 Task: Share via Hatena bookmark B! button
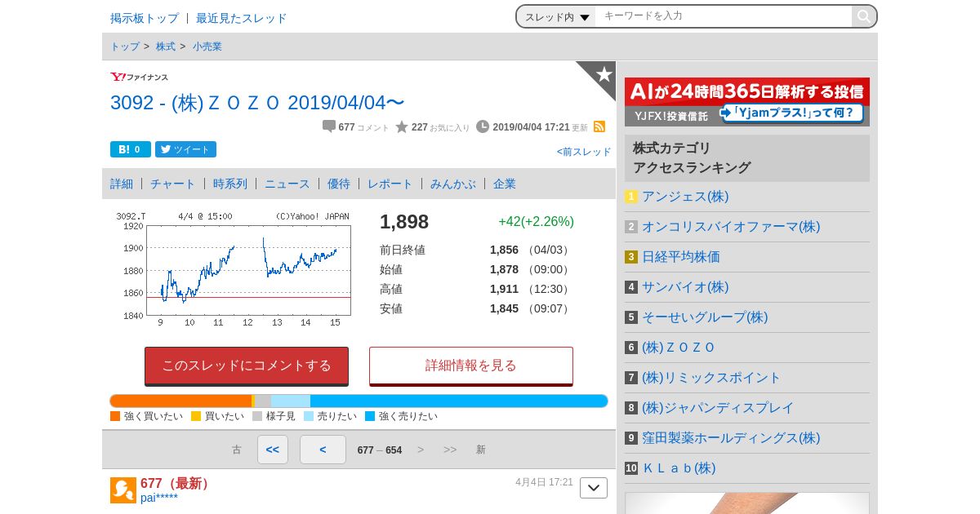pyautogui.click(x=131, y=149)
